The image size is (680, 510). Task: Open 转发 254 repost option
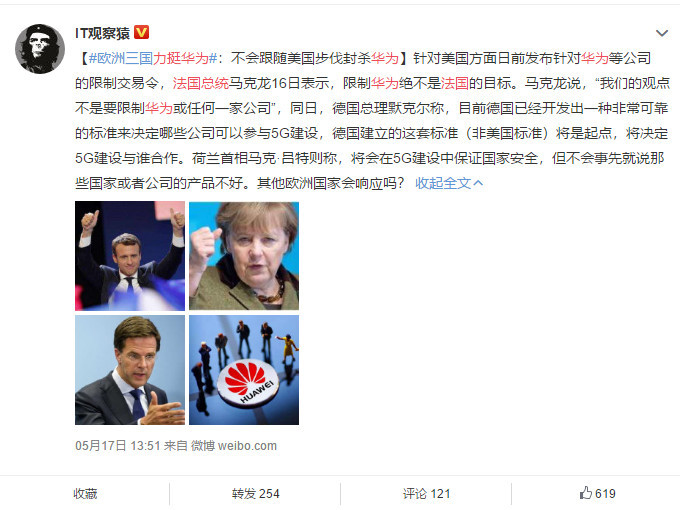[x=255, y=494]
